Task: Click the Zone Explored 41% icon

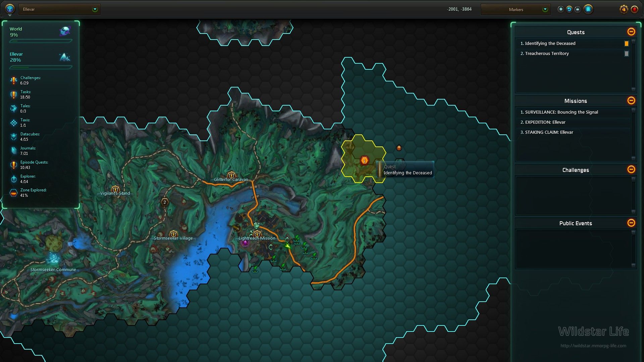Action: click(13, 193)
